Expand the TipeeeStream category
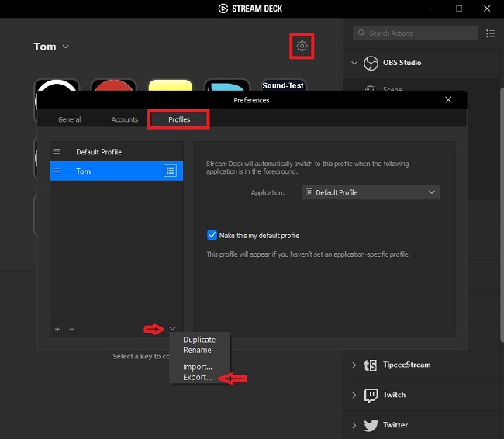504x439 pixels. point(354,365)
